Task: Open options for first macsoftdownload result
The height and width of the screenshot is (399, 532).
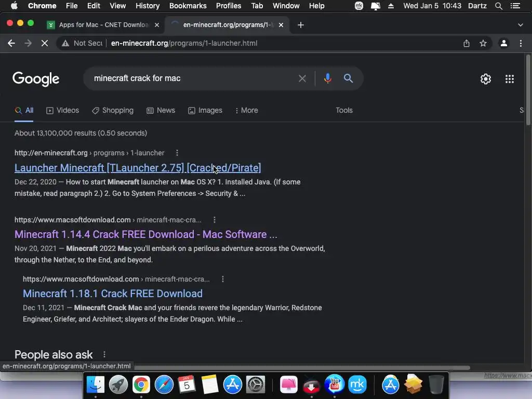Action: coord(214,220)
